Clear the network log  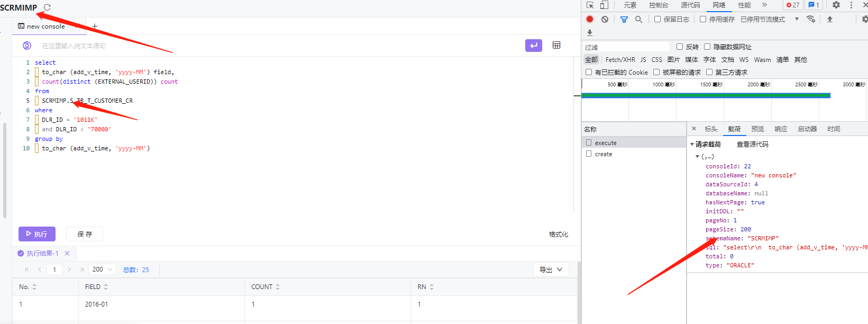pyautogui.click(x=605, y=19)
